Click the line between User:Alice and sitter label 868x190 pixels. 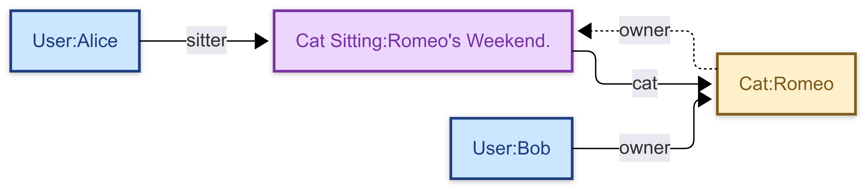pos(163,41)
